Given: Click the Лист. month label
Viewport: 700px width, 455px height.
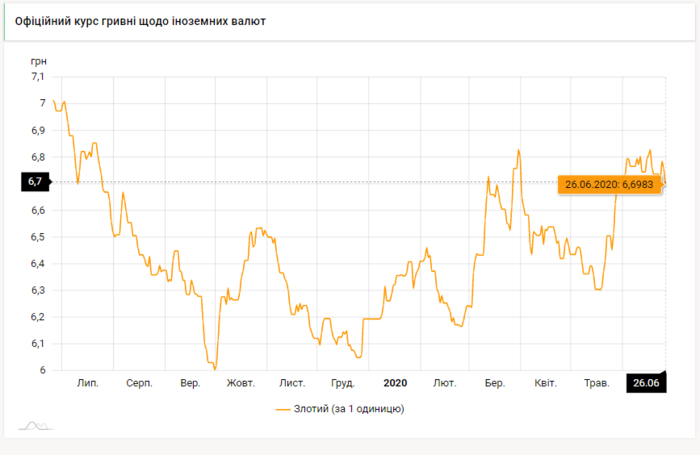Looking at the screenshot, I should pyautogui.click(x=292, y=383).
